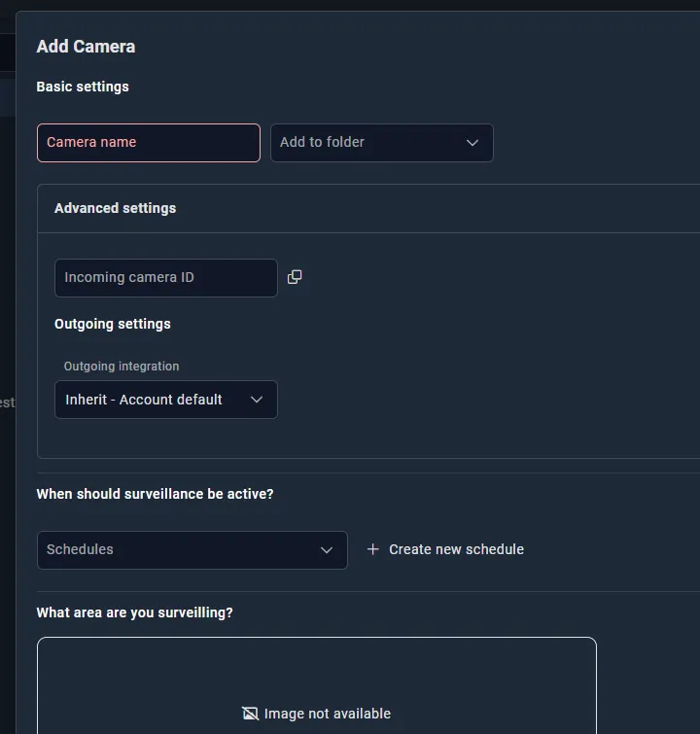Click the Create new schedule button
The height and width of the screenshot is (734, 700).
[x=445, y=549]
